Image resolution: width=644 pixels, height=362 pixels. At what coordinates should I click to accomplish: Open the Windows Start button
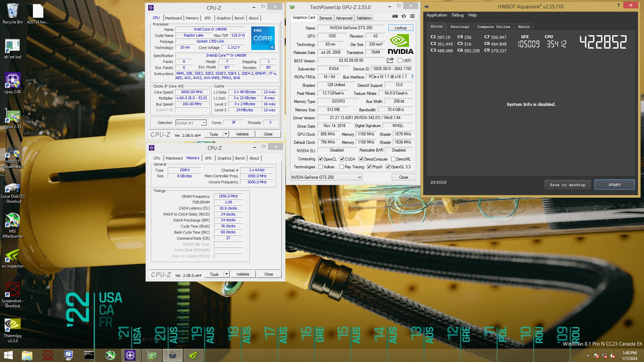(x=8, y=355)
